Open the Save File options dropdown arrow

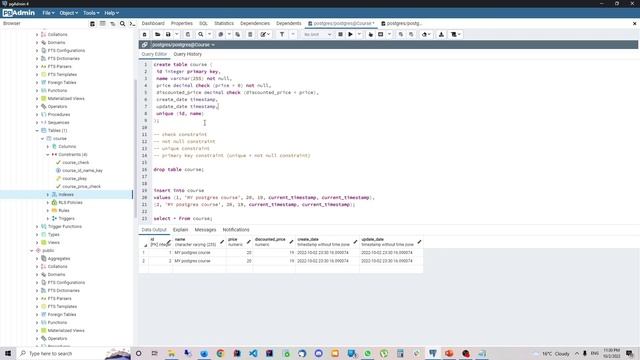click(176, 35)
